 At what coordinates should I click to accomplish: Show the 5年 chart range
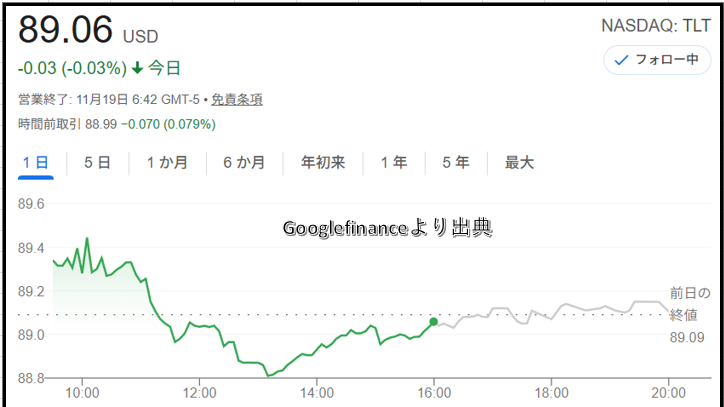[x=455, y=163]
